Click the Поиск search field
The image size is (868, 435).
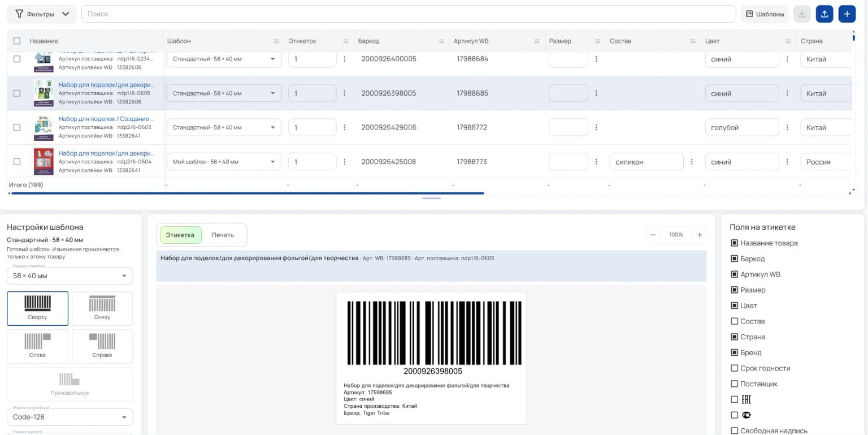tap(409, 14)
